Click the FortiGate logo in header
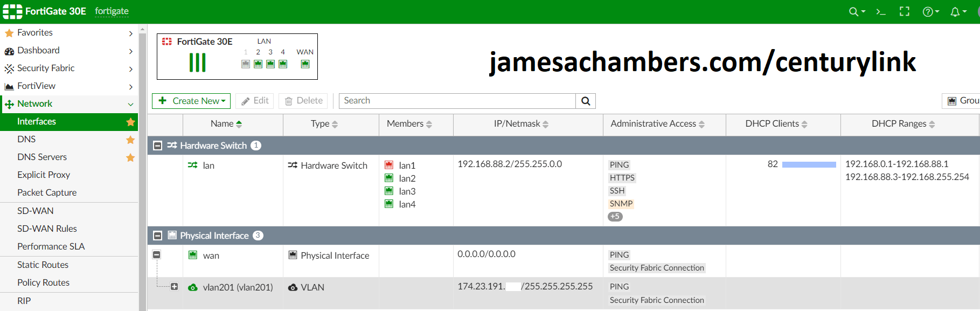980x311 pixels. click(12, 11)
